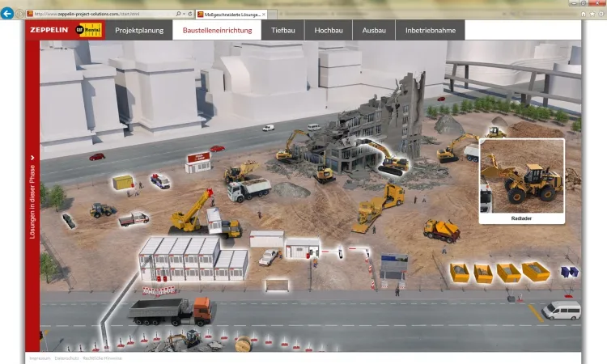Open the Inbetriebnahme tab
607x364 pixels.
[x=430, y=30]
